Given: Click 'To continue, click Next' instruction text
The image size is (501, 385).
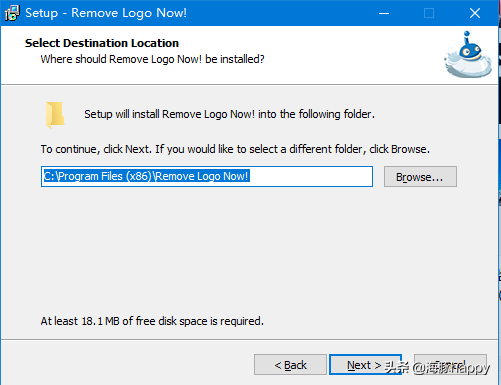Looking at the screenshot, I should [x=235, y=149].
